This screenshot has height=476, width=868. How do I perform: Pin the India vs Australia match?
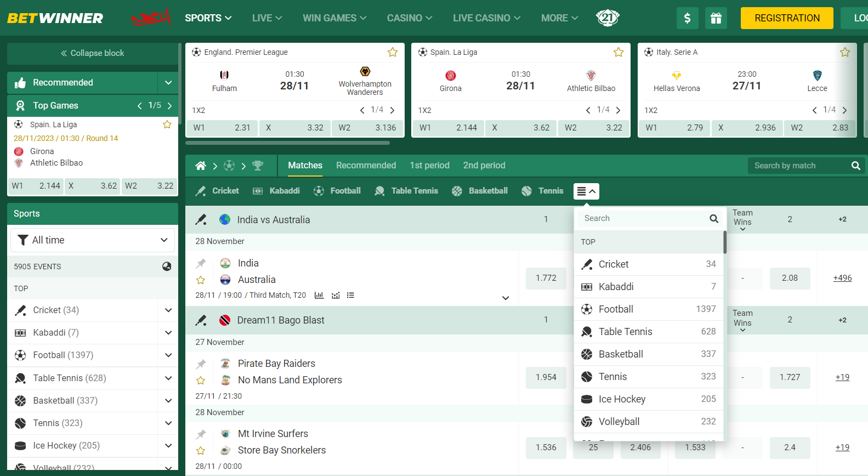click(201, 263)
